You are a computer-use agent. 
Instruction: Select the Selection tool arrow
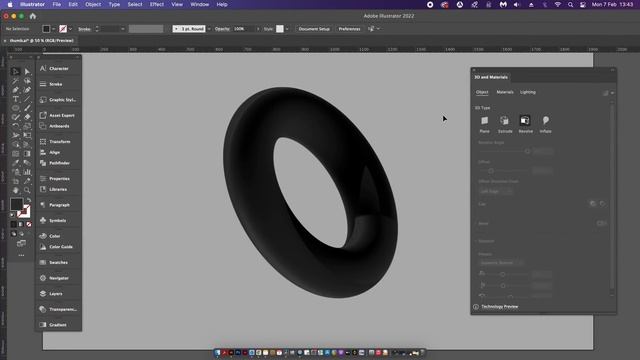coord(16,71)
